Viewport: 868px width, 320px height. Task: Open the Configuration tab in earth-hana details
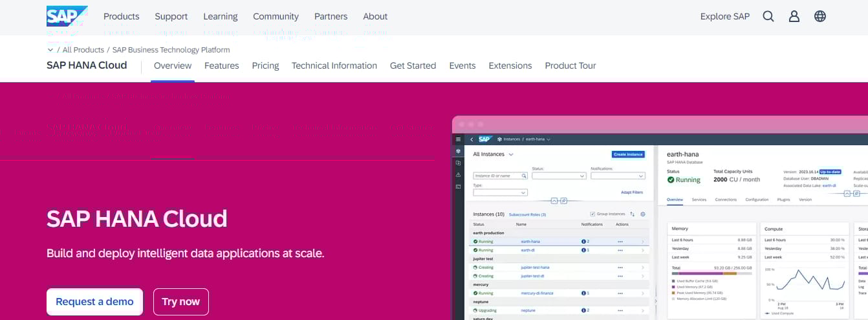click(x=757, y=200)
